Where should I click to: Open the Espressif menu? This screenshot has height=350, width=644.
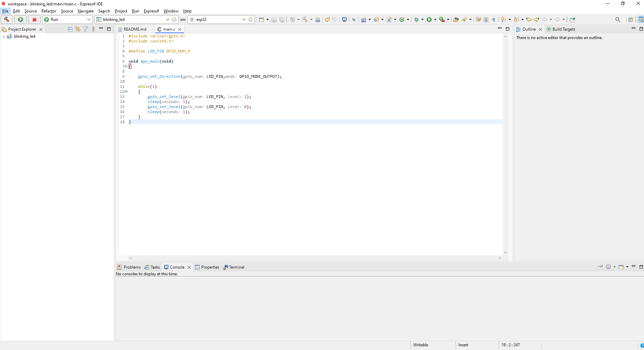click(x=151, y=11)
